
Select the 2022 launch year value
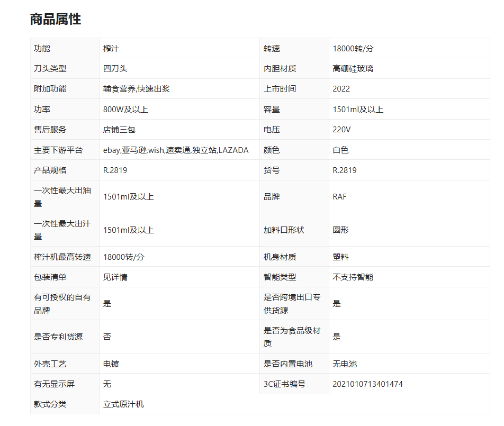[341, 89]
